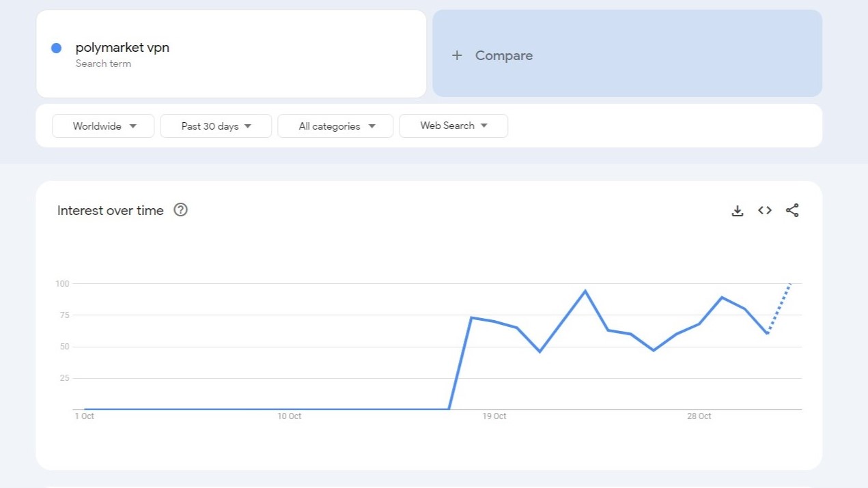
Task: Click the plus icon beside Compare
Action: pos(457,55)
